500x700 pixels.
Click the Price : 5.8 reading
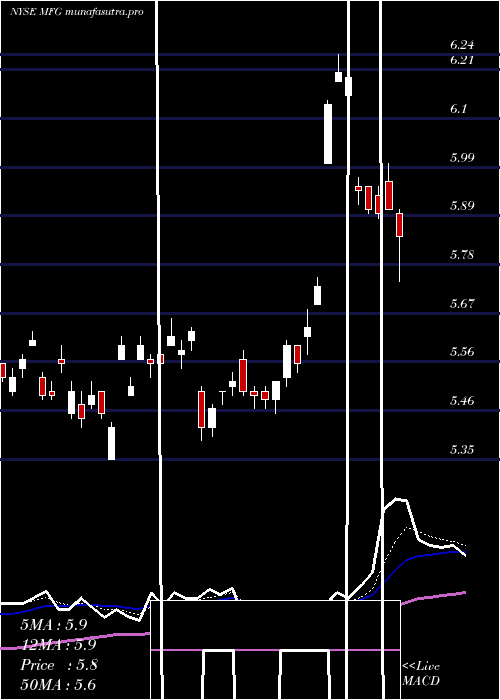coord(59,665)
